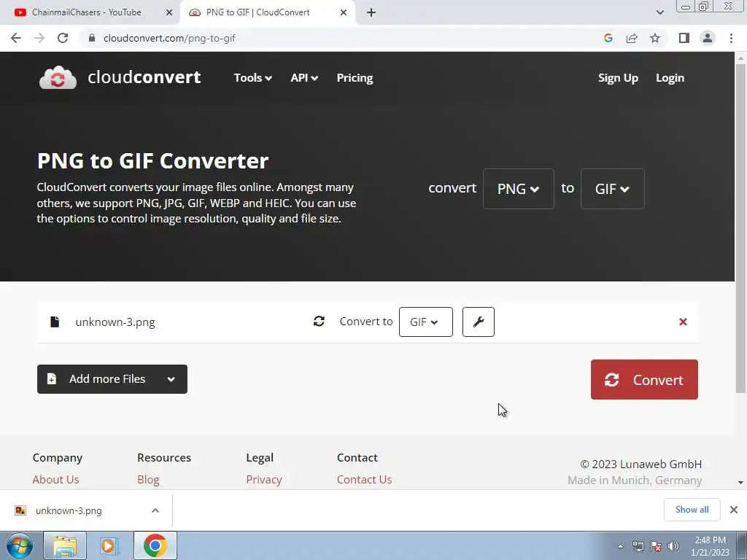Click the scrollbar down arrow
The image size is (747, 560).
(740, 483)
